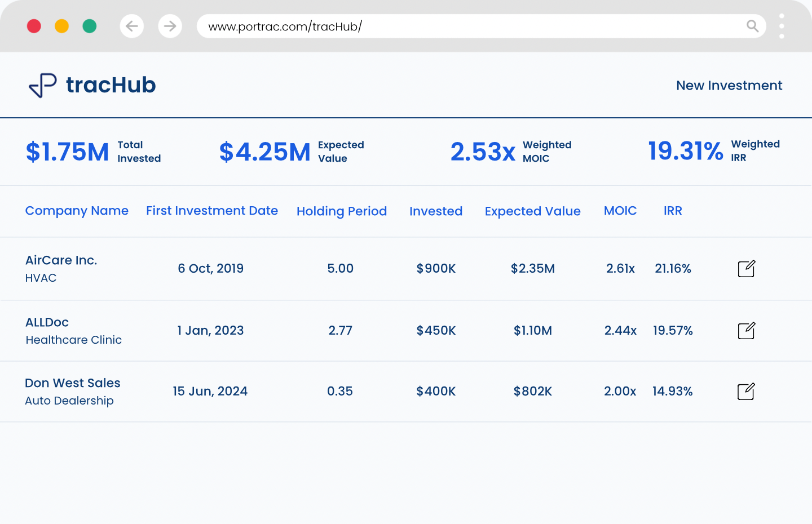Sort by the Invested column header
The height and width of the screenshot is (524, 812).
click(436, 211)
